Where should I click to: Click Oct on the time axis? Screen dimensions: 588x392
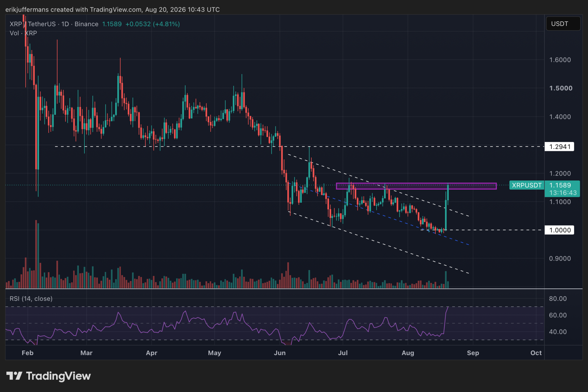tap(536, 353)
